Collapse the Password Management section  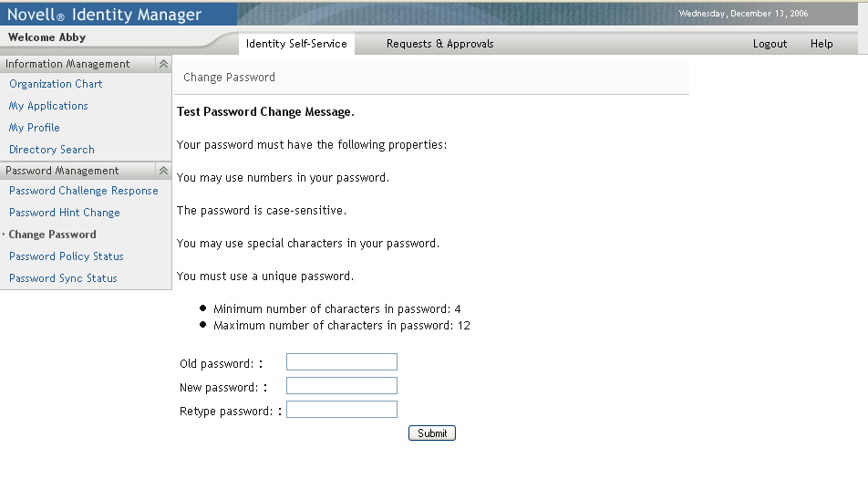[x=163, y=171]
